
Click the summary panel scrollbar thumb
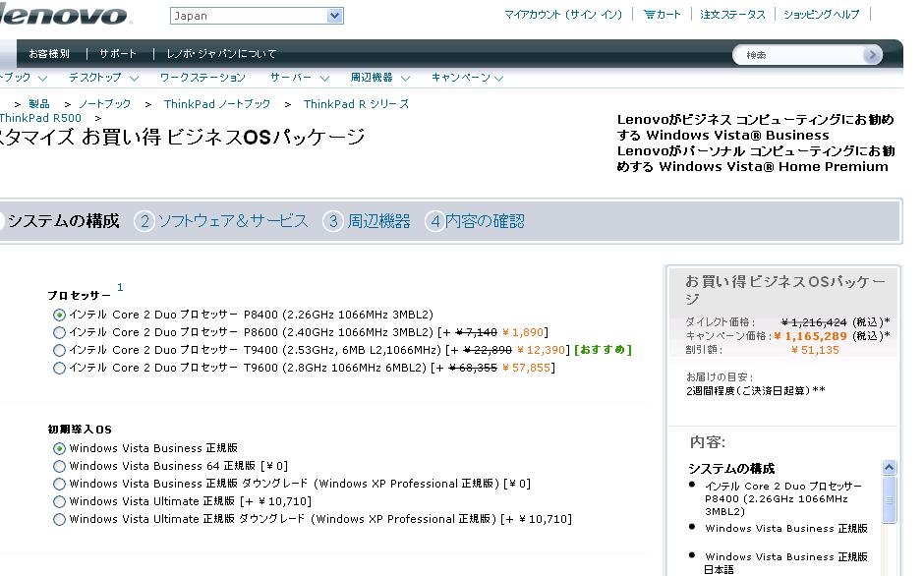pyautogui.click(x=890, y=499)
